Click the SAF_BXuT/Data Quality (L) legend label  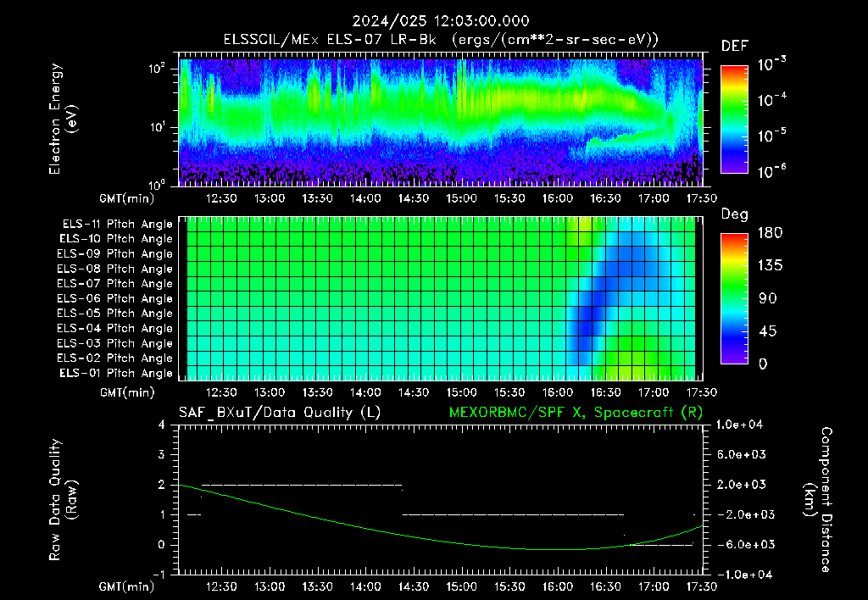point(280,413)
